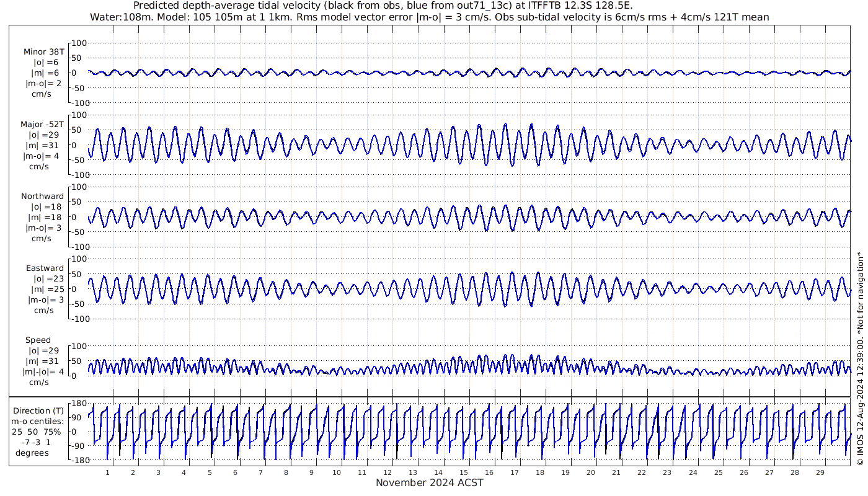The width and height of the screenshot is (868, 496).
Task: Click date tick '17' on the x-axis
Action: [x=514, y=472]
